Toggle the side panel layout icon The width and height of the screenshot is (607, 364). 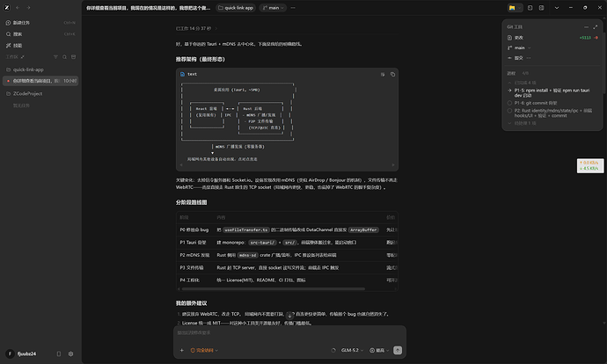pyautogui.click(x=530, y=8)
